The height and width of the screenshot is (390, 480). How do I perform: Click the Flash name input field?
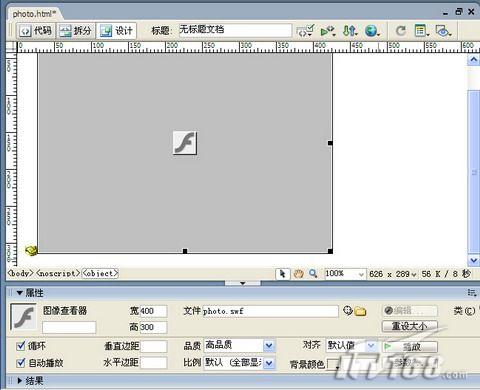point(69,327)
